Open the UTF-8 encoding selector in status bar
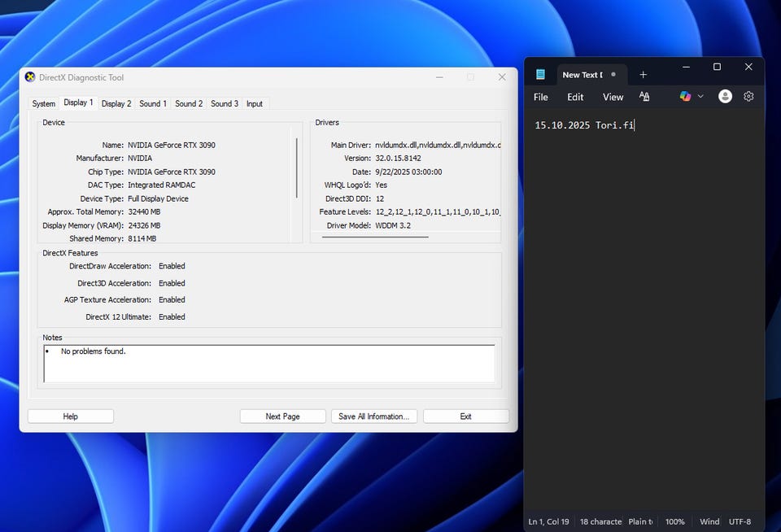 pyautogui.click(x=740, y=521)
